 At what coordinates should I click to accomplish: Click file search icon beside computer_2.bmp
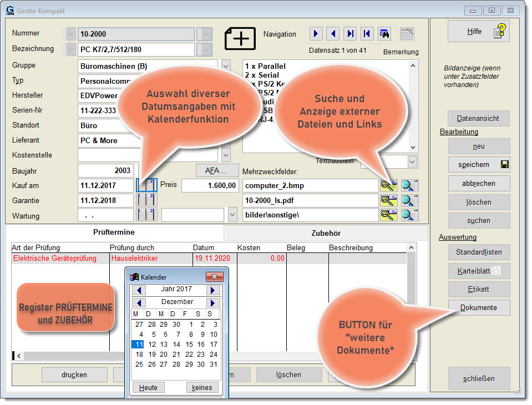click(x=389, y=186)
